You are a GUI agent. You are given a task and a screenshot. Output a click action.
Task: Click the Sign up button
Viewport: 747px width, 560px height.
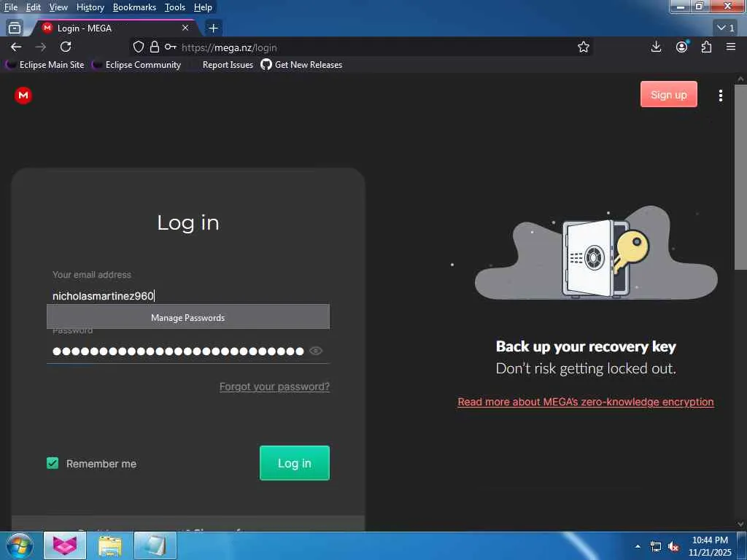point(668,94)
